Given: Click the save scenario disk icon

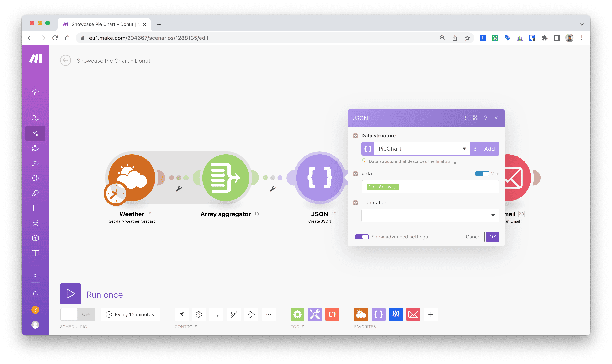Looking at the screenshot, I should (x=181, y=314).
